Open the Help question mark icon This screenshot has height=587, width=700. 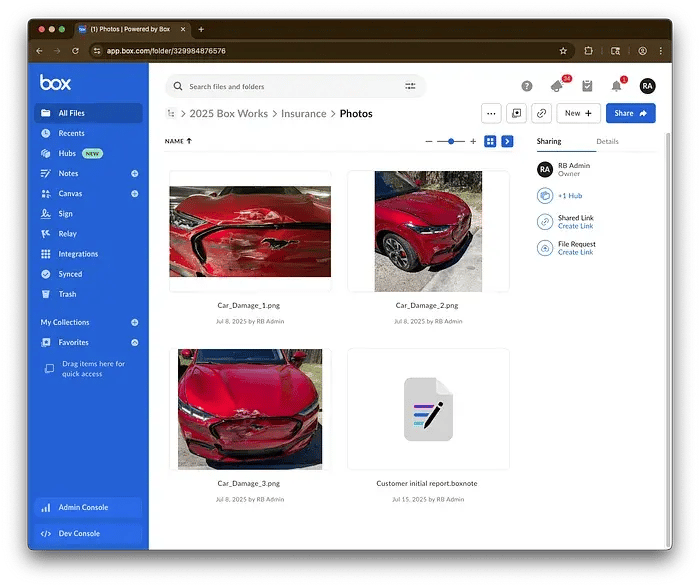pos(527,86)
